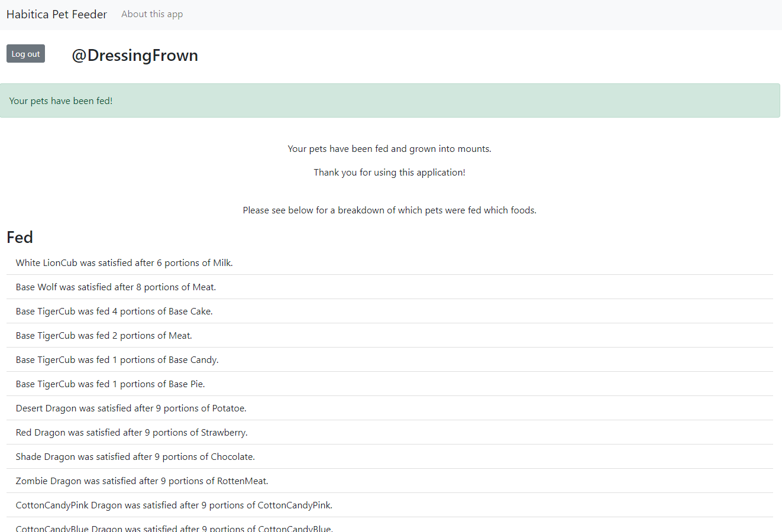The height and width of the screenshot is (532, 782).
Task: Select the Base TigerCub 2 portions of Meat row
Action: (389, 336)
